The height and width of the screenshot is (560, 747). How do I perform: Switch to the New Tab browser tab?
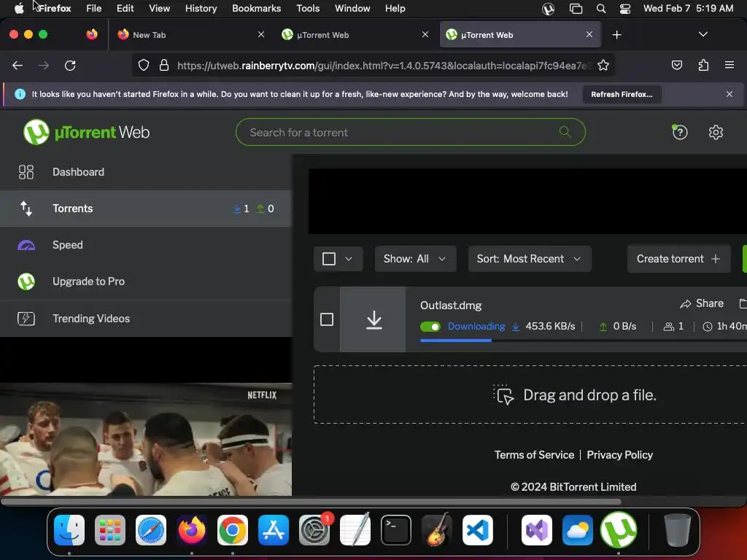tap(192, 35)
